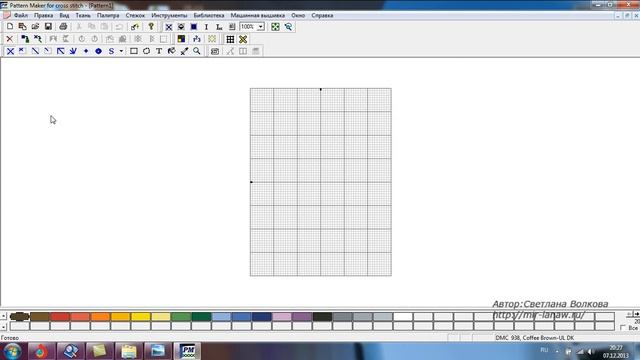Click the upper palette row arrow
Image resolution: width=640 pixels, height=360 pixels.
coord(4,316)
